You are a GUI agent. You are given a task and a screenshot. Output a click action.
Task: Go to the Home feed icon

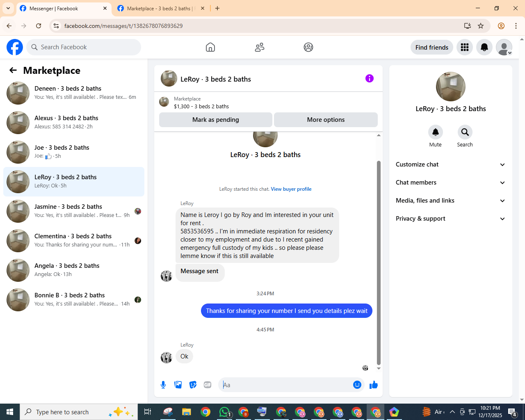tap(210, 47)
